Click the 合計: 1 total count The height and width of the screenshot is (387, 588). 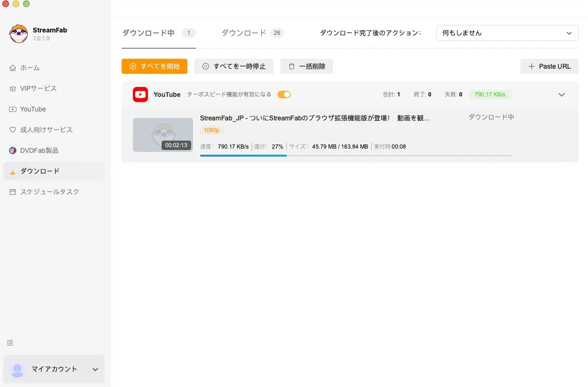[392, 95]
